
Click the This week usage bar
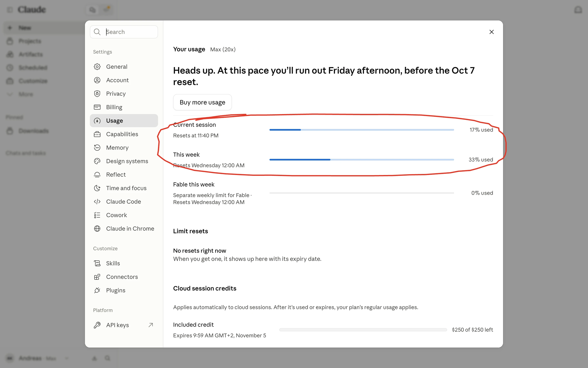click(x=362, y=160)
